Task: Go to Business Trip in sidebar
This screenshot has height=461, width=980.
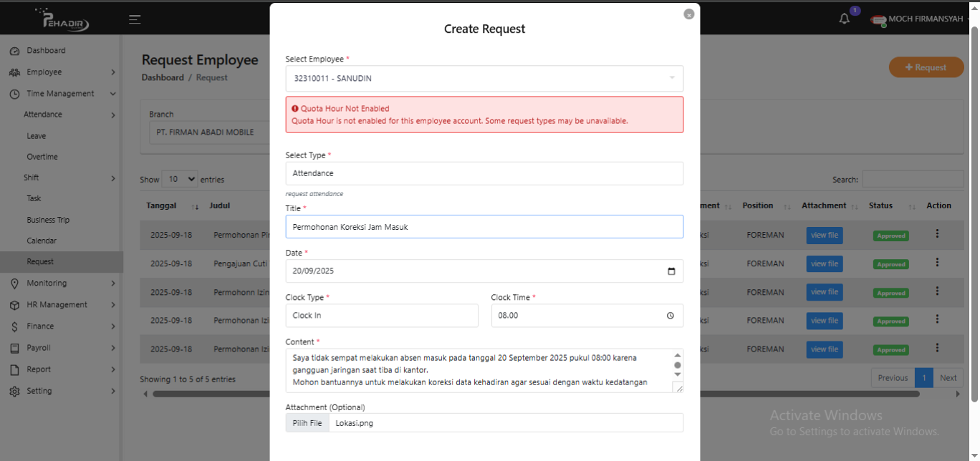Action: (48, 220)
